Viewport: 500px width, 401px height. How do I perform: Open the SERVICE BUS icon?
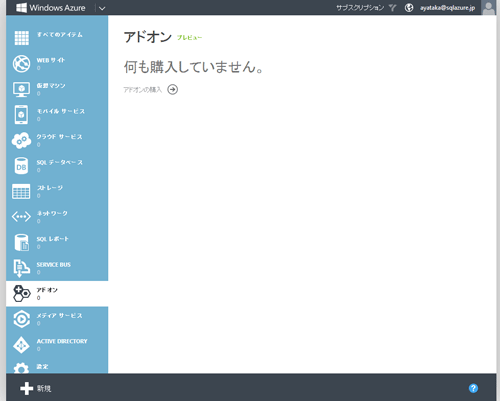coord(21,268)
